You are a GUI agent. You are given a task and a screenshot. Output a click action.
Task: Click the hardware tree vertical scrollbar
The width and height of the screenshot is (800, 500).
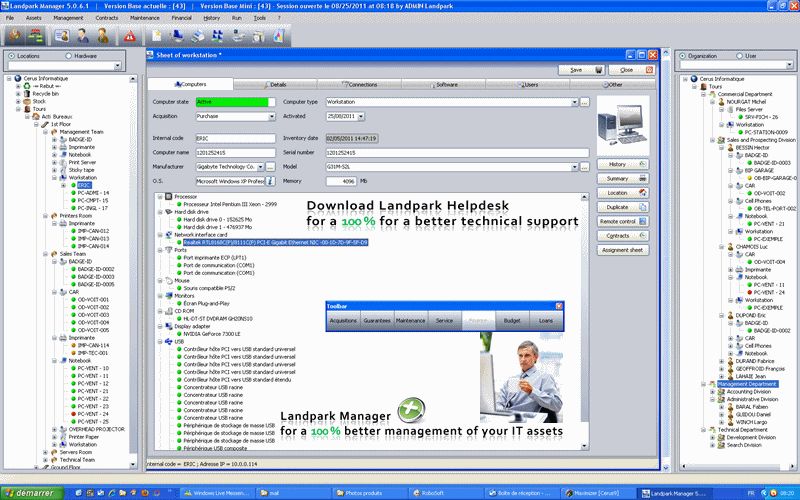pyautogui.click(x=584, y=321)
